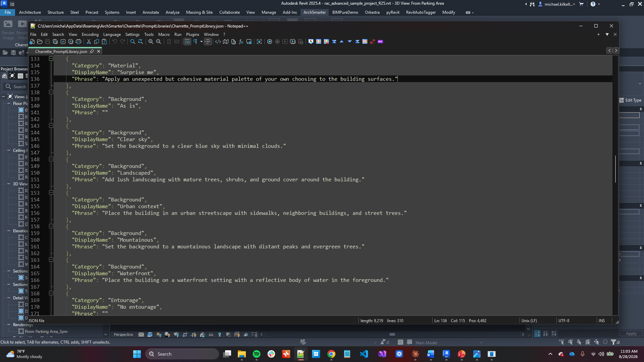
Task: Collapse the fold marker at line 153
Action: 51,193
